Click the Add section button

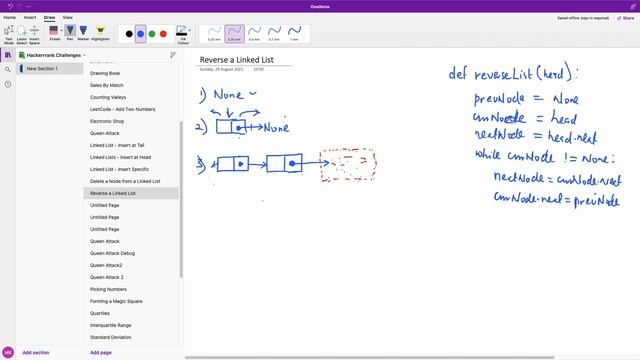(x=36, y=353)
